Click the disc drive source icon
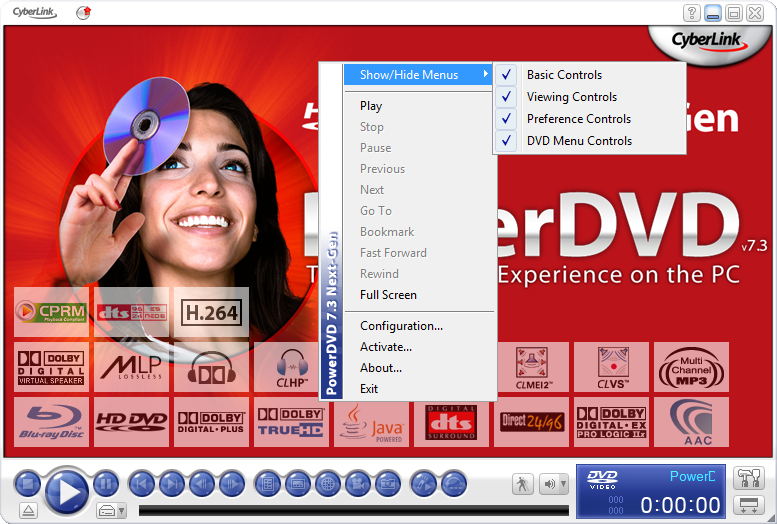 [107, 510]
